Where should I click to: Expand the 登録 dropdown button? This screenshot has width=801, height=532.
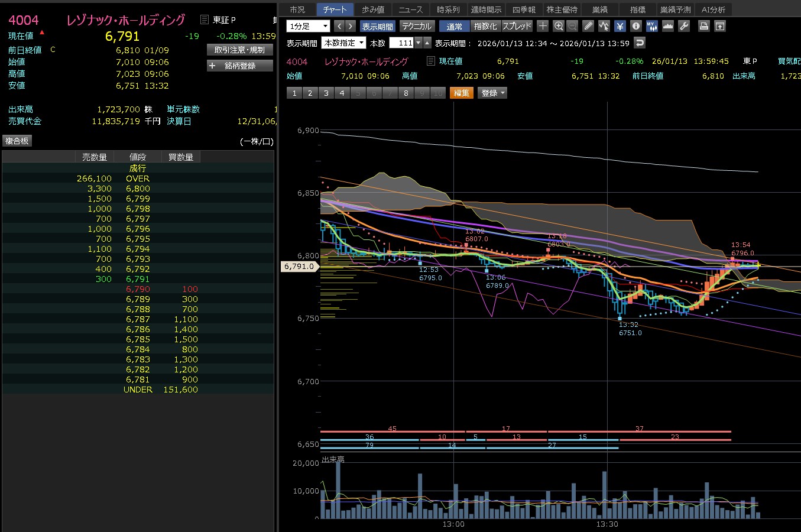(492, 93)
